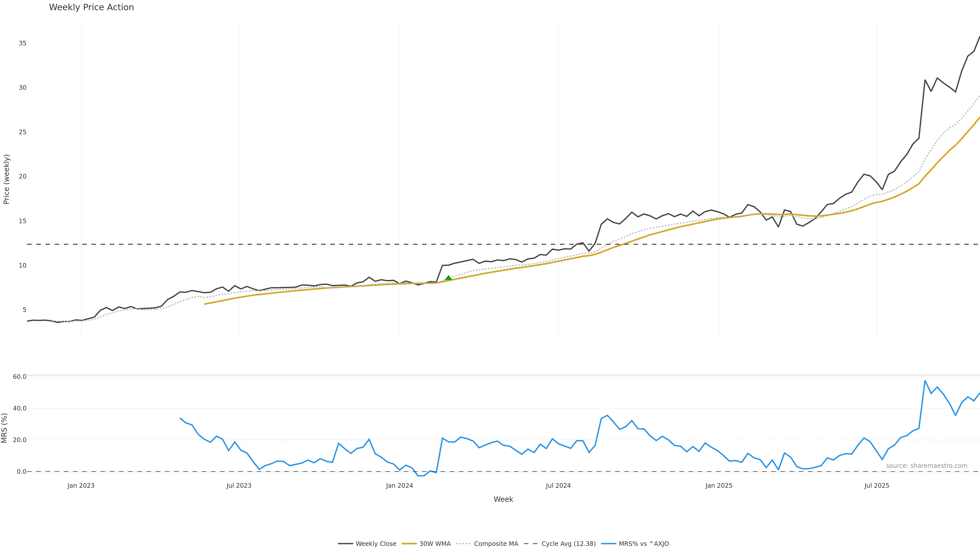
Task: Select the Jan 2025 tick label
Action: point(719,486)
